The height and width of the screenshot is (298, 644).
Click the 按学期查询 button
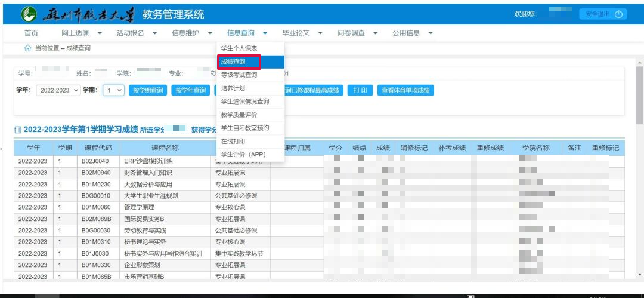(x=148, y=91)
